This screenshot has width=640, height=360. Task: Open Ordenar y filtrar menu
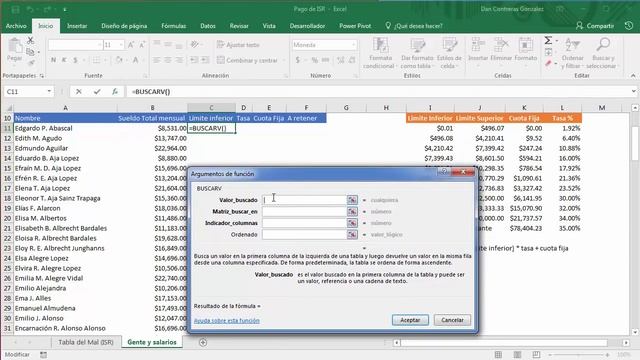click(x=572, y=53)
